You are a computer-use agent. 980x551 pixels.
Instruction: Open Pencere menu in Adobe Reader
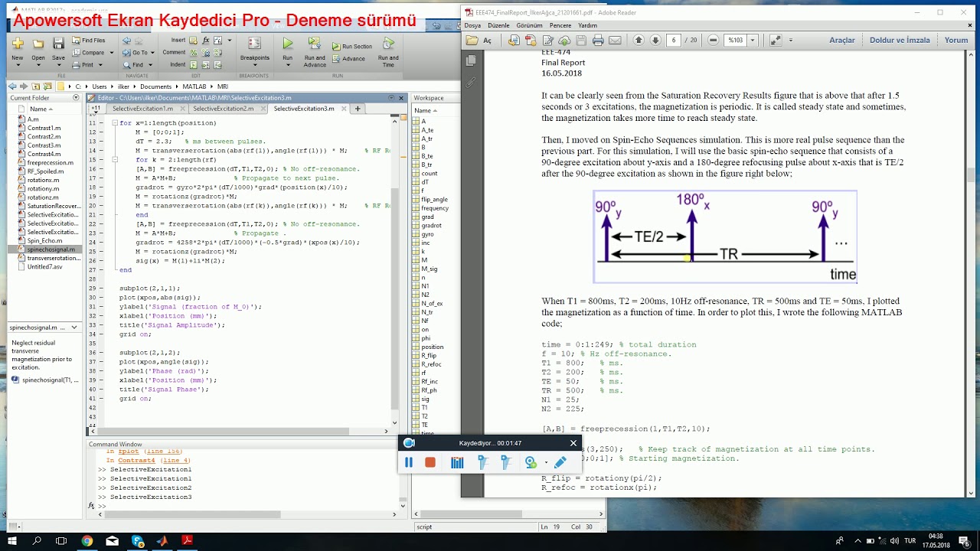coord(560,25)
